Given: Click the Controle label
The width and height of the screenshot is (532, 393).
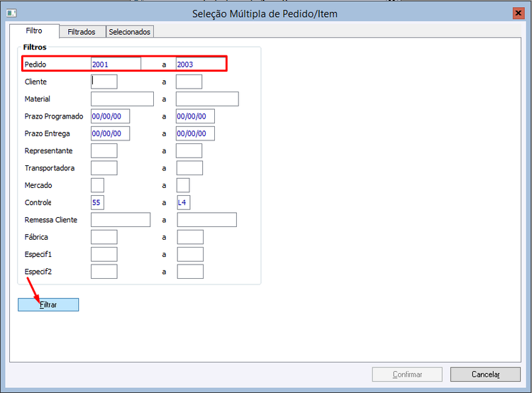Looking at the screenshot, I should (x=38, y=203).
